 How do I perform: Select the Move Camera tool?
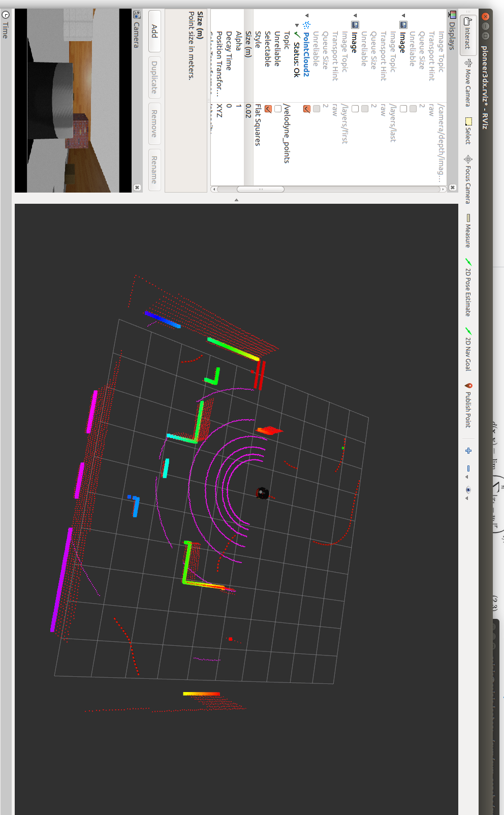[468, 83]
